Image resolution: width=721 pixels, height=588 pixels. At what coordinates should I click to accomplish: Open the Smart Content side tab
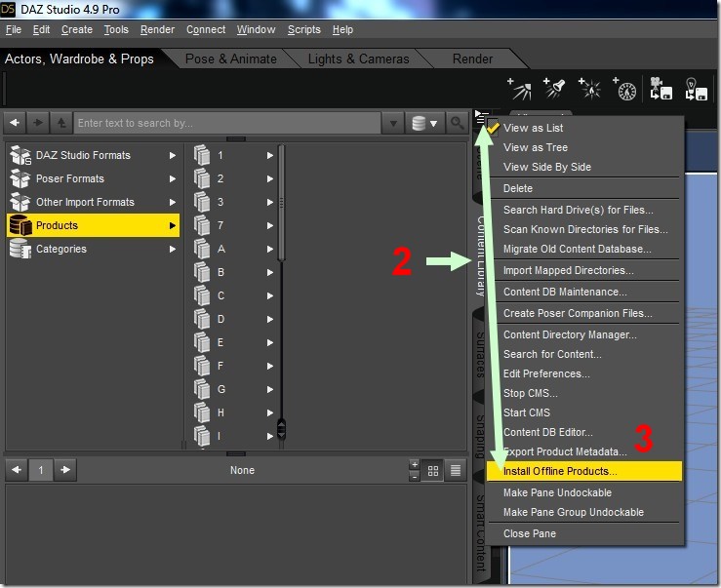(x=480, y=533)
